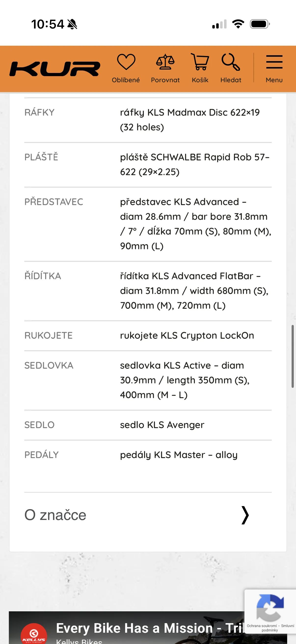Open the Ochrana soukromí link

point(262,626)
